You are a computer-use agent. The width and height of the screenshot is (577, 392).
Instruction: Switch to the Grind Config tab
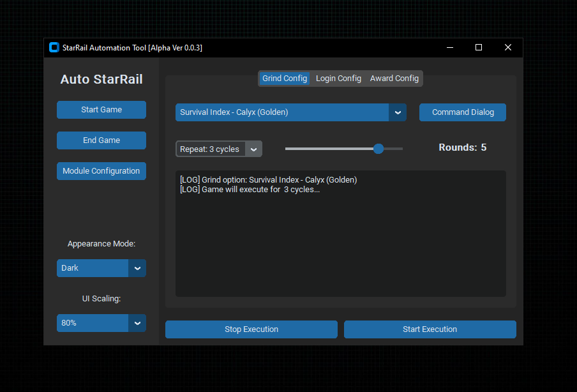click(x=285, y=79)
